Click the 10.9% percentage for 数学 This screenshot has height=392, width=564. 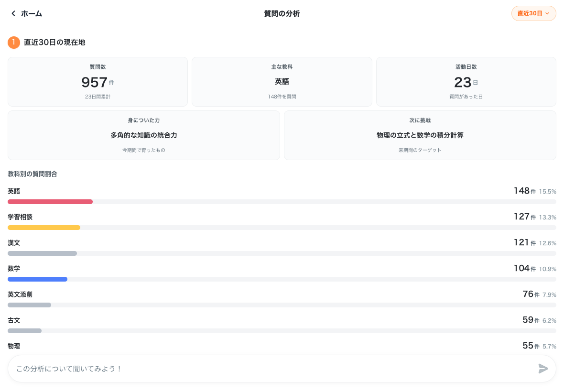[x=547, y=269]
